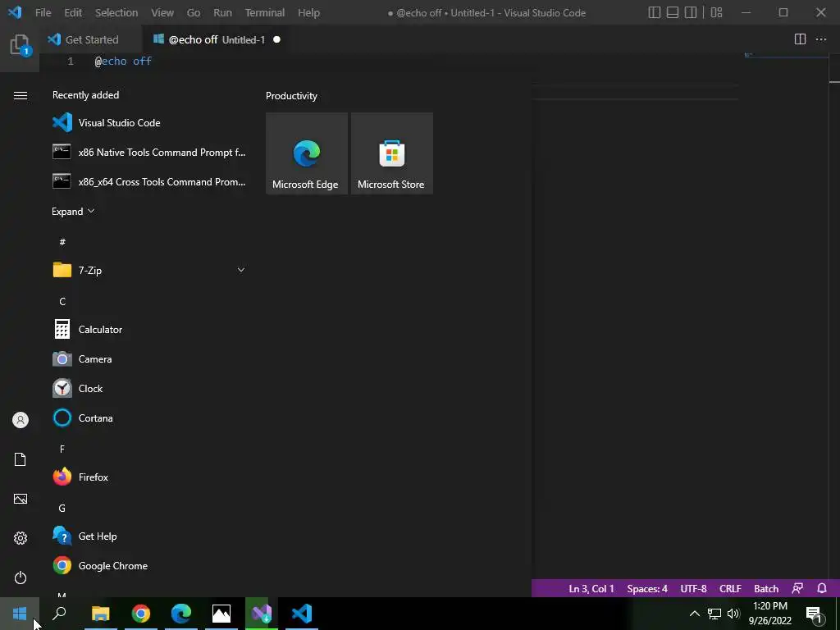Launch Visual Studio Code from Recently added
Screen dimensions: 840x630
(x=149, y=123)
